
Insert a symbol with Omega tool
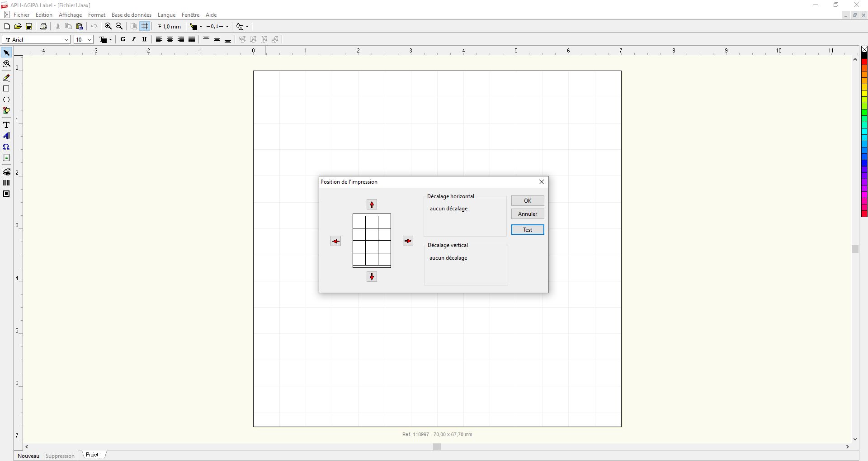[6, 147]
